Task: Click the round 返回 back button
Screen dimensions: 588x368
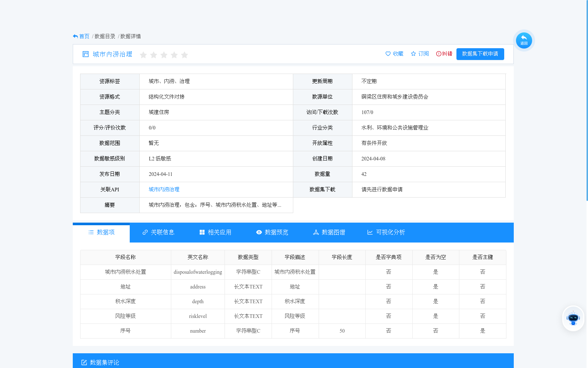Action: pyautogui.click(x=524, y=40)
